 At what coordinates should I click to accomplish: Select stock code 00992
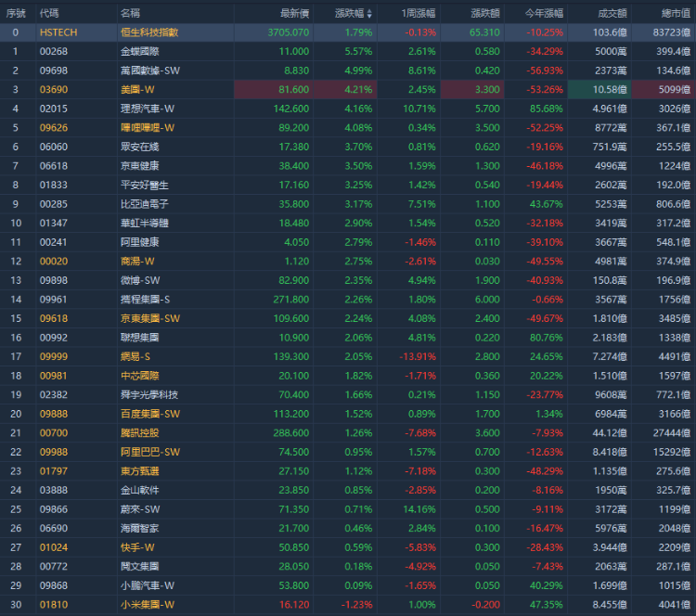[x=54, y=338]
